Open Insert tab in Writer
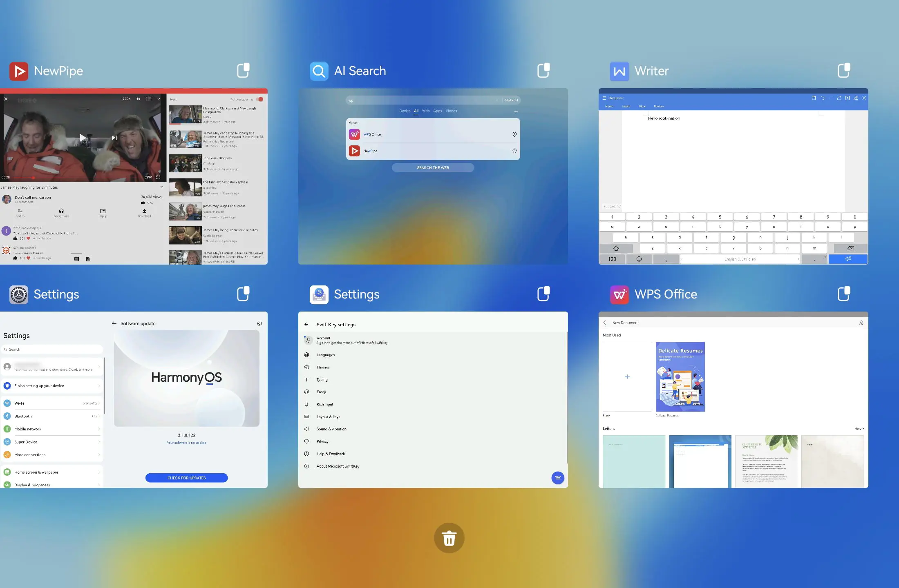 pos(626,107)
